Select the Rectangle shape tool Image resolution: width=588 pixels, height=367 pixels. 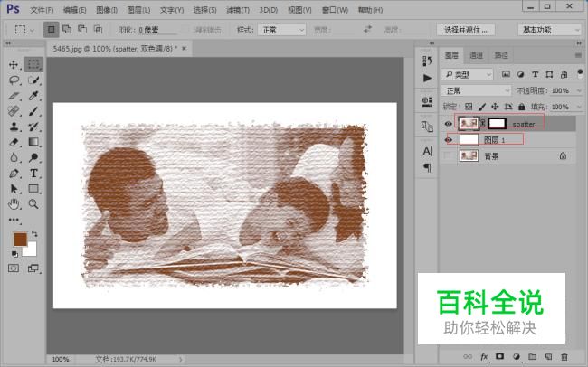pyautogui.click(x=33, y=189)
